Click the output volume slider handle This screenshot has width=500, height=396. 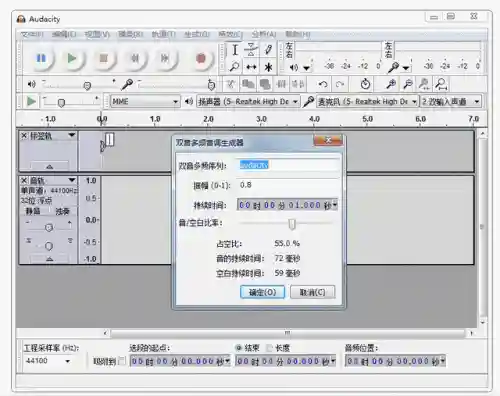click(87, 86)
